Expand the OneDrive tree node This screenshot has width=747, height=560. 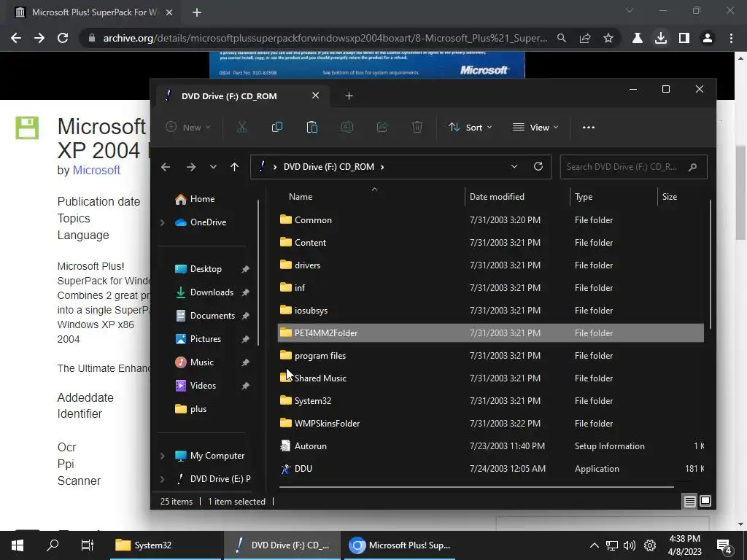coord(163,222)
